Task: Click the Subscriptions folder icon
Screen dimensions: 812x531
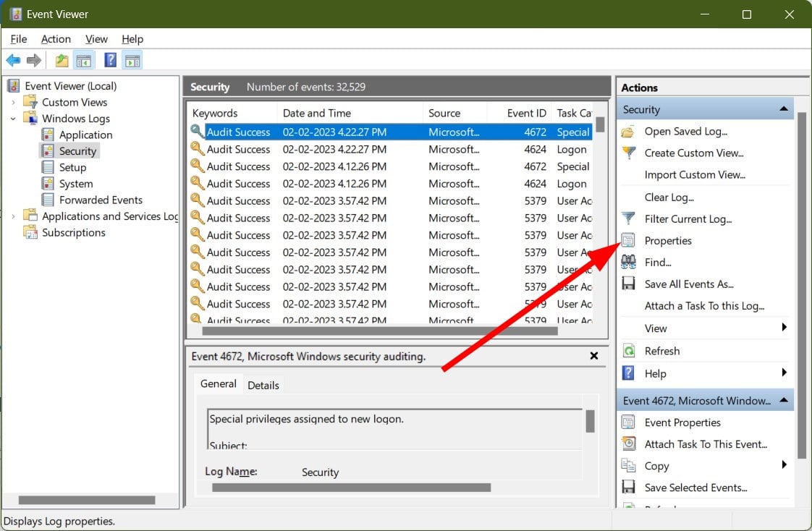Action: click(30, 231)
